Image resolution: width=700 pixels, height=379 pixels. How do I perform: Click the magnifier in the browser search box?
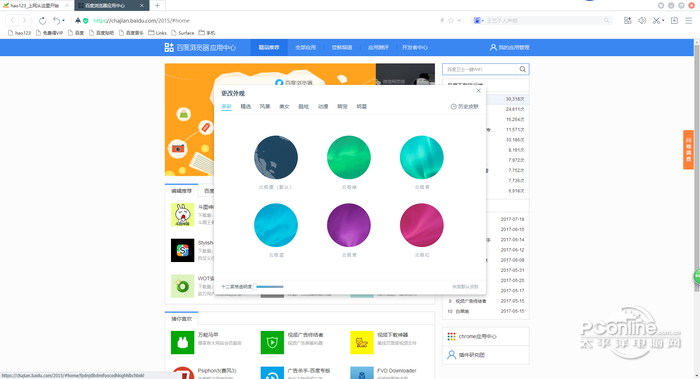[606, 21]
